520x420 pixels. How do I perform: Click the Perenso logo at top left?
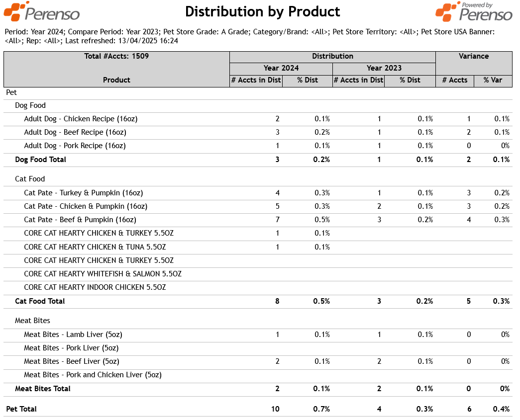pyautogui.click(x=42, y=12)
